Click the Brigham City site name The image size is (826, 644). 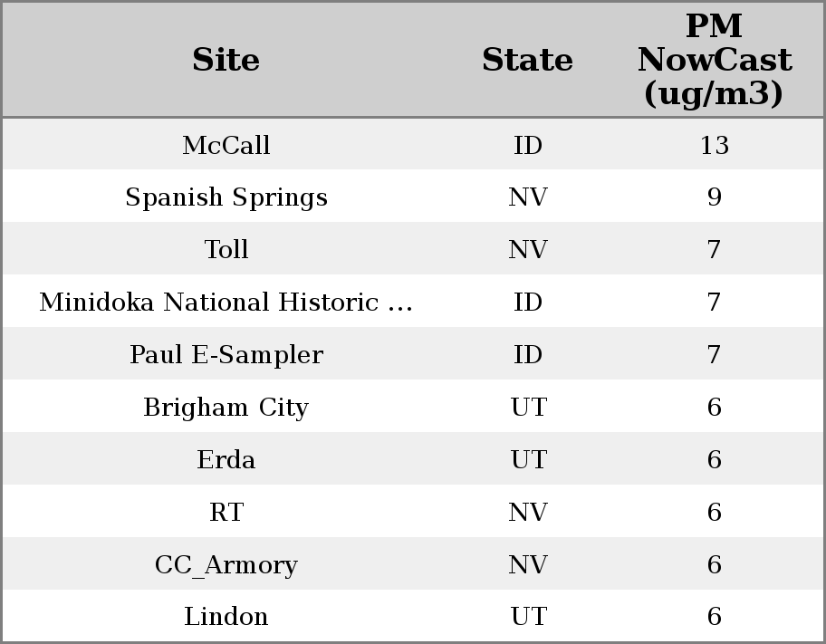[226, 408]
